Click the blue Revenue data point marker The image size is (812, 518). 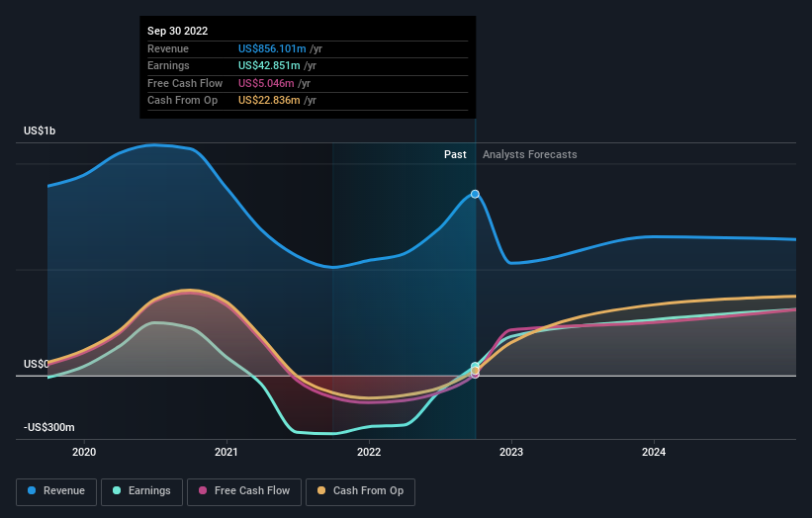[x=475, y=194]
